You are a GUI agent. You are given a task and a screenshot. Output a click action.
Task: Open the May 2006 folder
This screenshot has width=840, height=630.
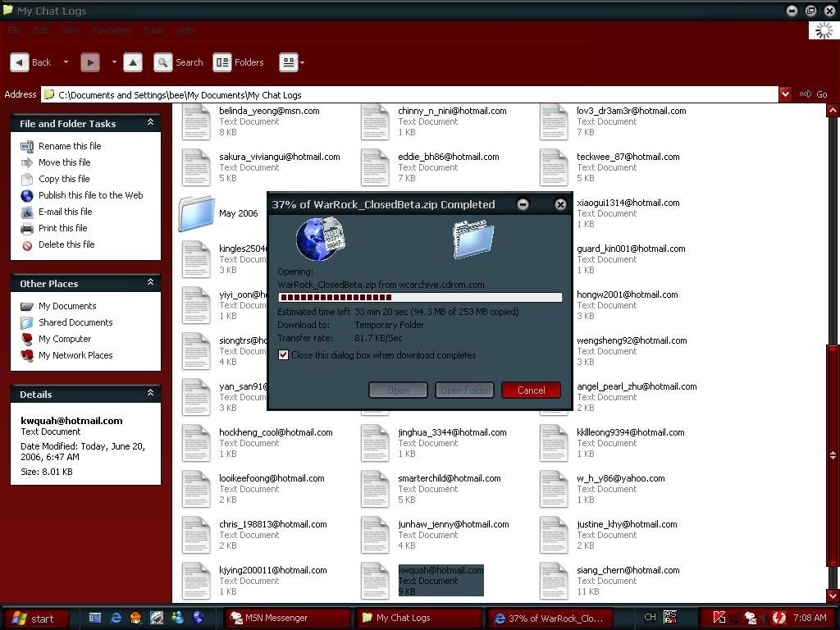point(198,213)
